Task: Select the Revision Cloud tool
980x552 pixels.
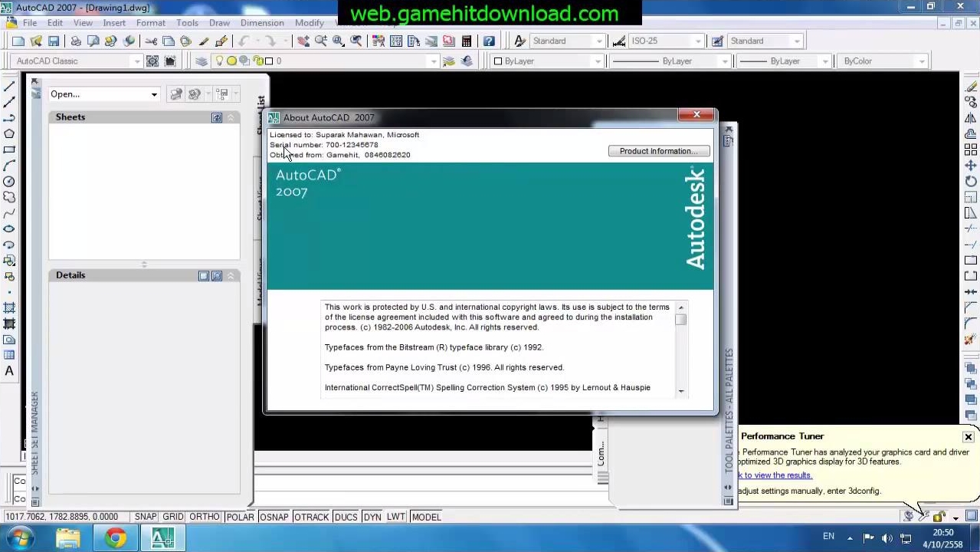Action: [x=9, y=198]
